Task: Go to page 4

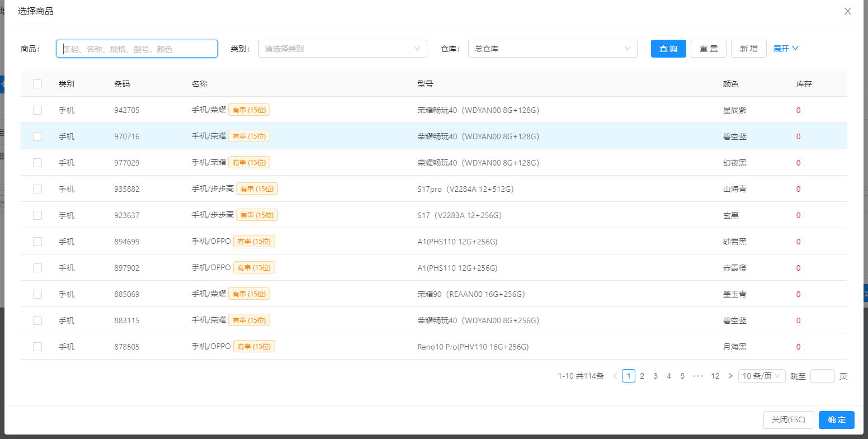Action: pos(669,376)
